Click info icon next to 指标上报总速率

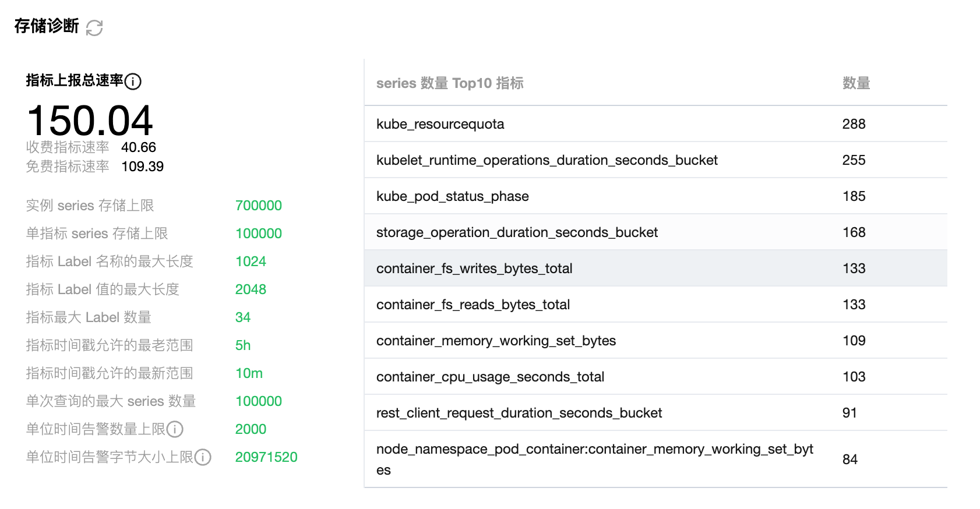coord(133,82)
